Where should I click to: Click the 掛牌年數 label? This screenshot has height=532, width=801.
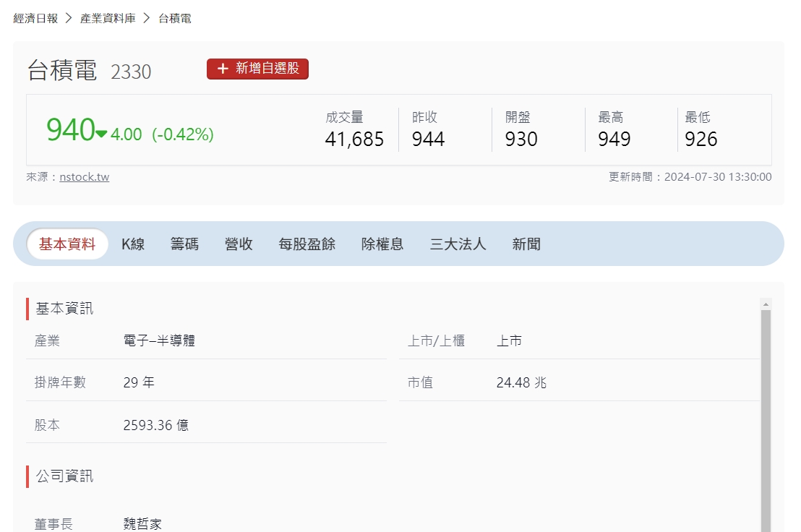[x=60, y=382]
